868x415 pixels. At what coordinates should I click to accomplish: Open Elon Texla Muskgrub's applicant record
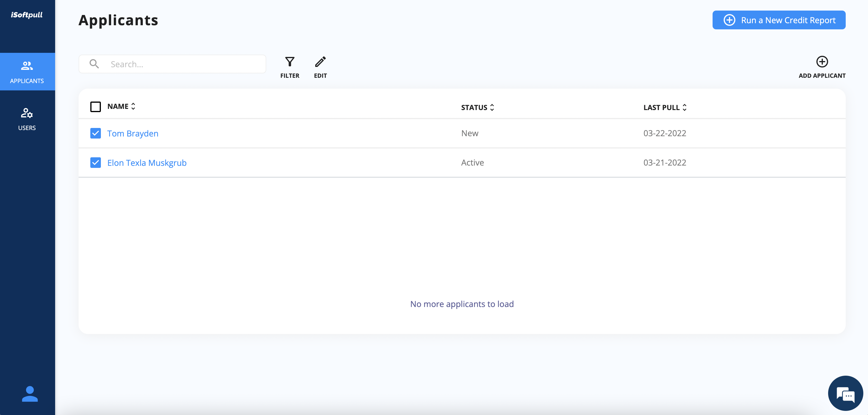(x=147, y=163)
